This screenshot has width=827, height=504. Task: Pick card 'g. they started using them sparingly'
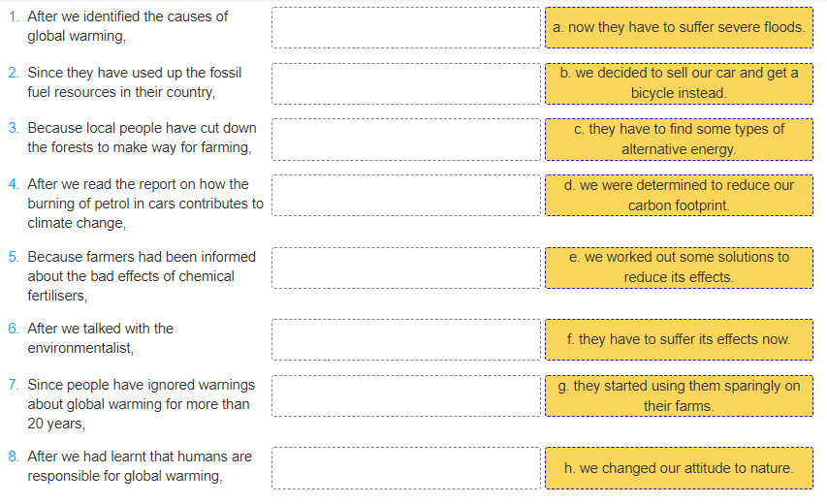click(679, 395)
